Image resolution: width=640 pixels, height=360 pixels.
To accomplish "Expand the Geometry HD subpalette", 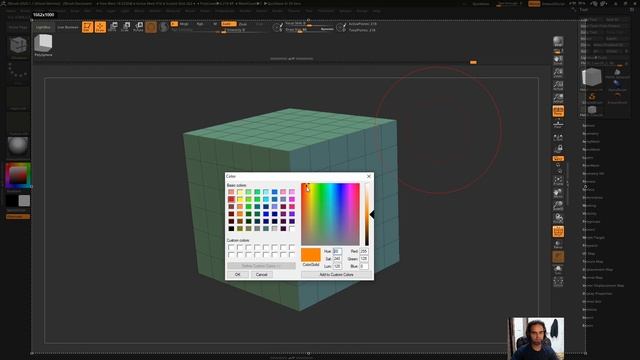I will coord(593,173).
